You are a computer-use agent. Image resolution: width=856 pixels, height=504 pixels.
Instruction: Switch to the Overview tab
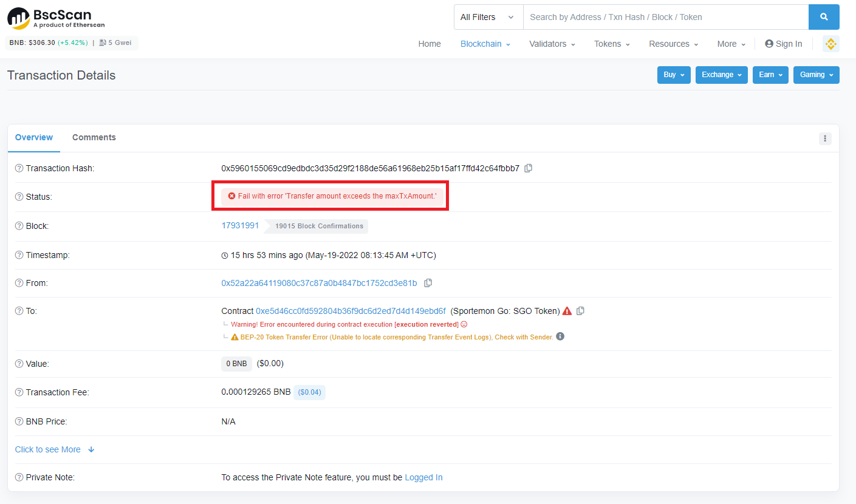pyautogui.click(x=34, y=138)
